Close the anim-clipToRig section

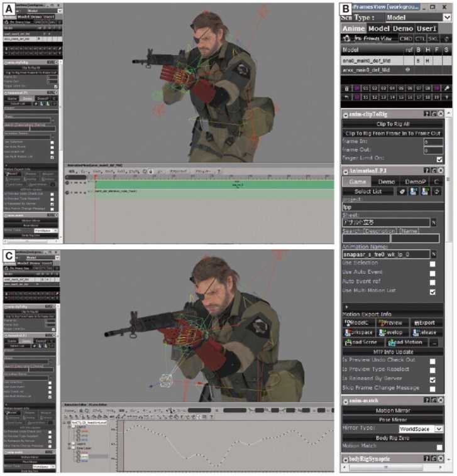[x=441, y=114]
